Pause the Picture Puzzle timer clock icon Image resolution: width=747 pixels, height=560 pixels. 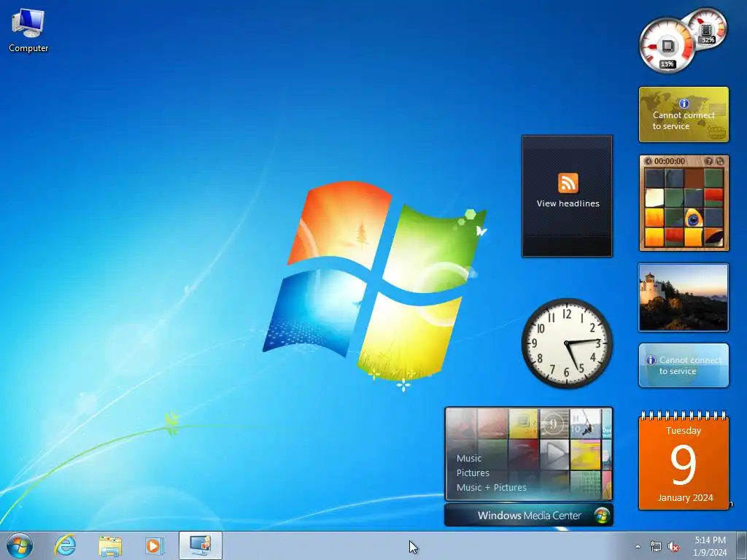[x=648, y=161]
